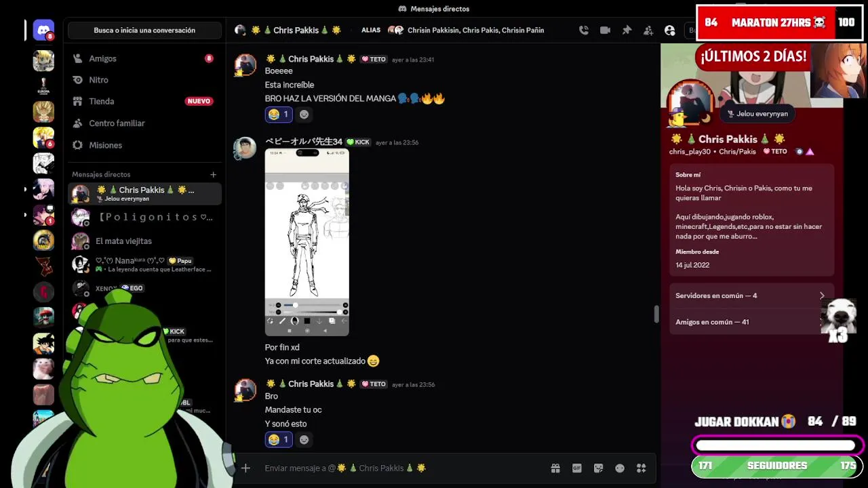868x488 pixels.
Task: Start a voice call with Chris Pakkis
Action: coord(584,30)
